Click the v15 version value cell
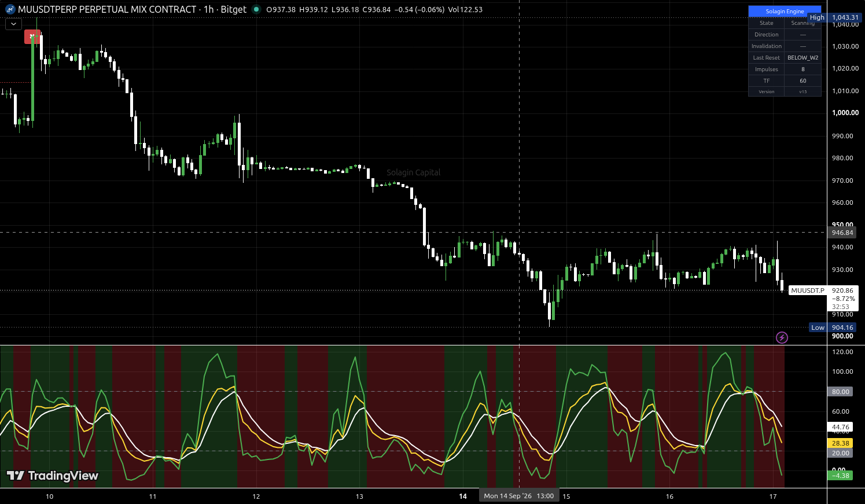This screenshot has height=504, width=865. (803, 91)
